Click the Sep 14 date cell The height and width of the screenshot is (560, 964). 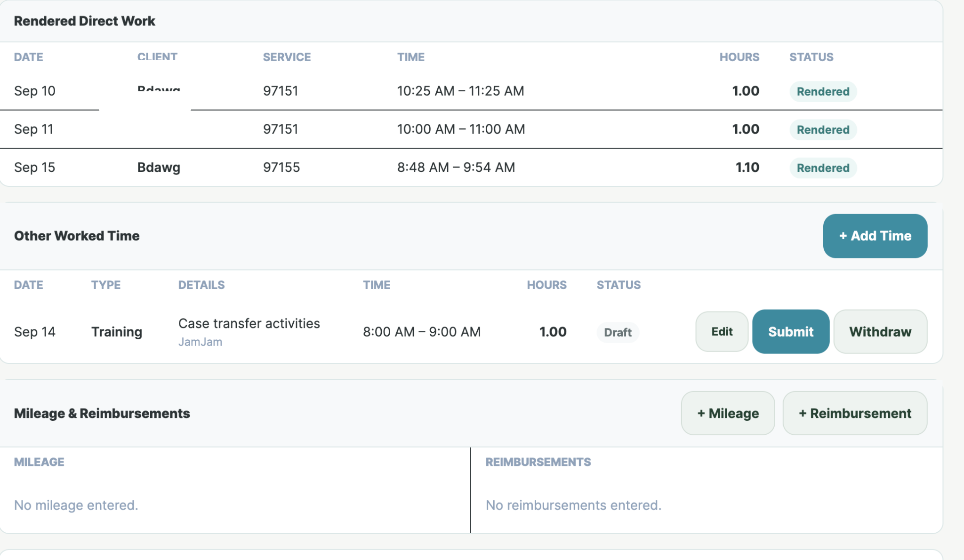click(35, 332)
